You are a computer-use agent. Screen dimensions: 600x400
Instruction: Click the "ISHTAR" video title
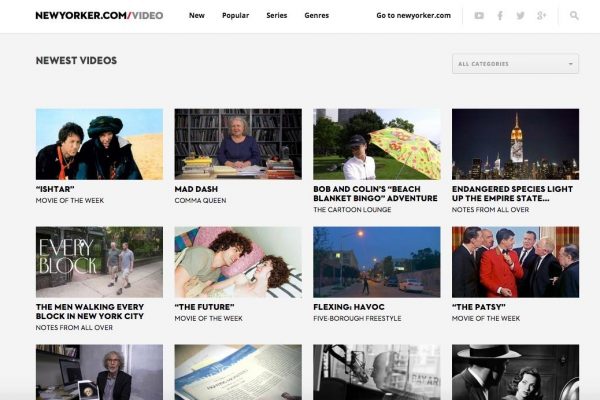pos(55,189)
